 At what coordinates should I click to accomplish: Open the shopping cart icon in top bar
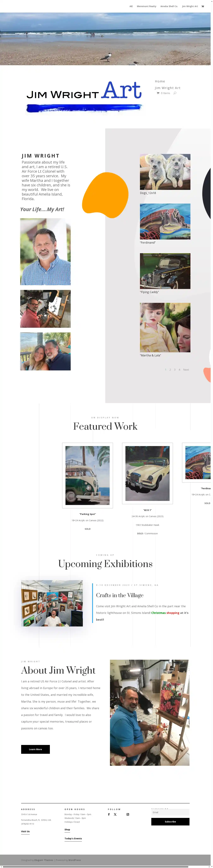click(x=203, y=6)
